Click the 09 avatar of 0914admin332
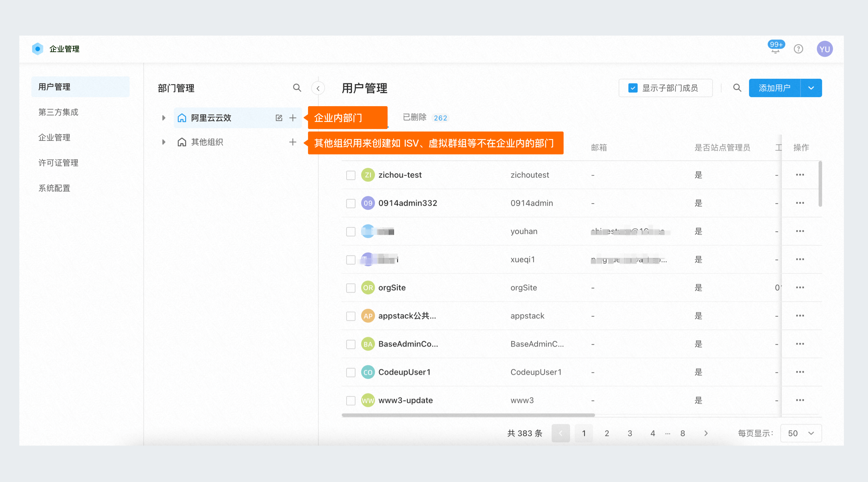 368,203
